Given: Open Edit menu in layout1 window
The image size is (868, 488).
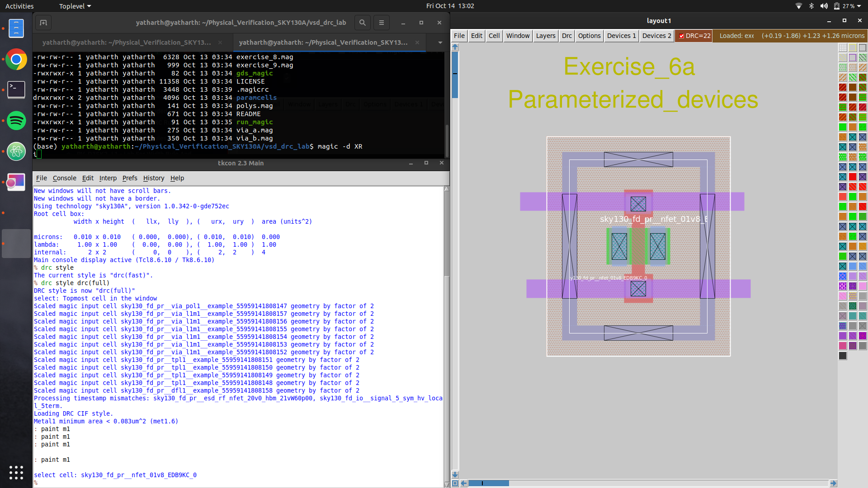Looking at the screenshot, I should coord(476,36).
